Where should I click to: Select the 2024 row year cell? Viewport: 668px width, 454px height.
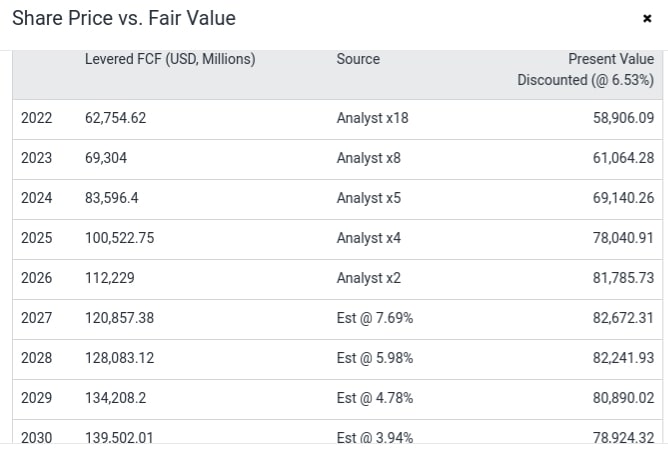(36, 198)
